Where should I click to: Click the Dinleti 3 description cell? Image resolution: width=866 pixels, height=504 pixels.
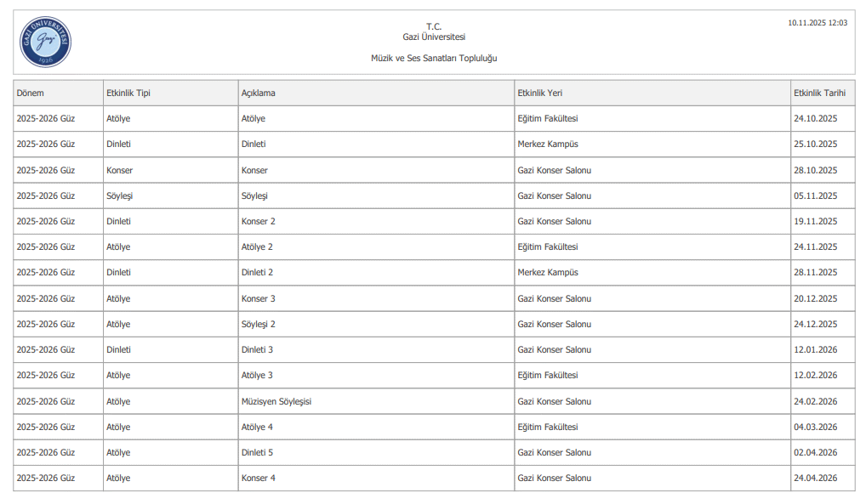(257, 349)
